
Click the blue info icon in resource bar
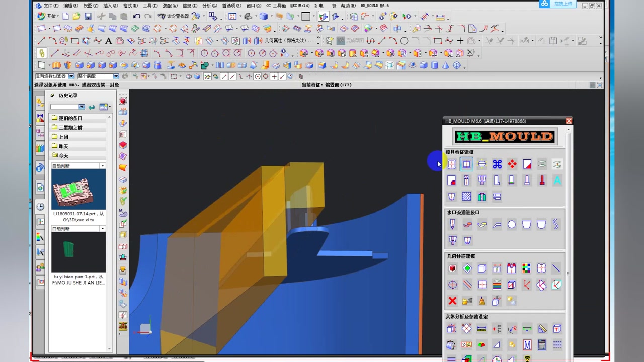tap(40, 168)
